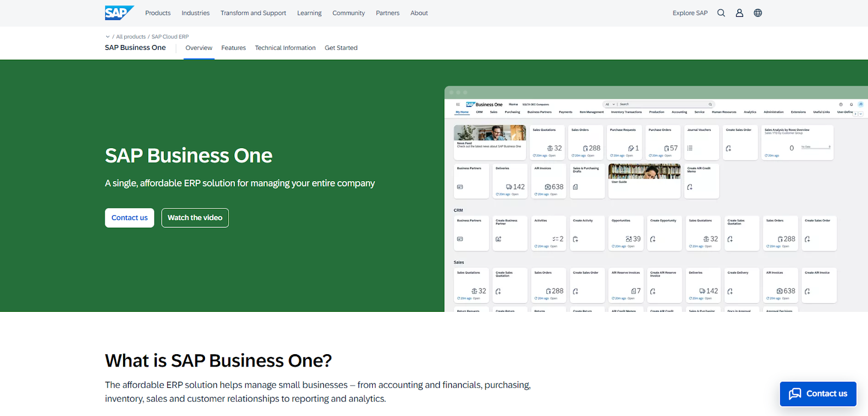Open the Industries navigation menu
This screenshot has width=868, height=416.
195,13
